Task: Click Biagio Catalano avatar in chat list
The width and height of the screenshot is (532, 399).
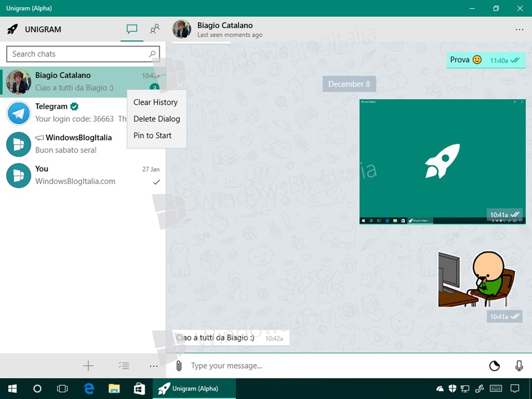Action: (x=19, y=82)
